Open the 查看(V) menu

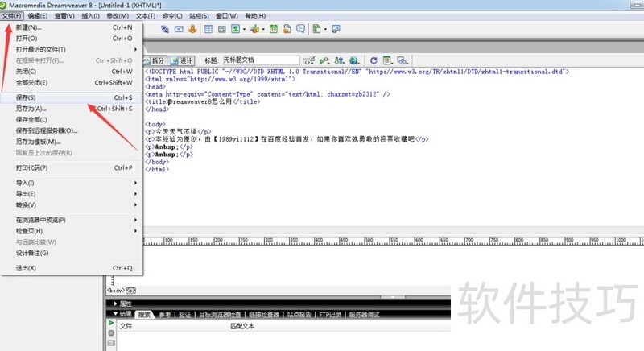point(64,16)
